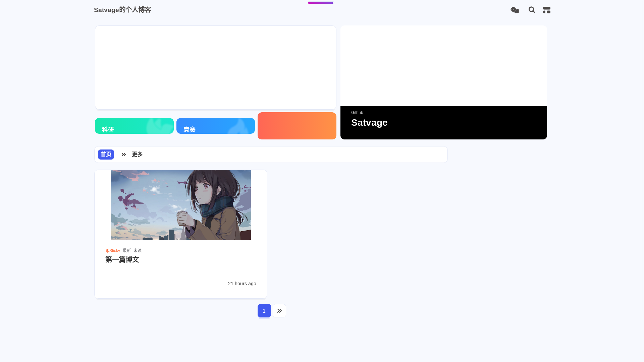
Task: Open the console panel icon
Action: pyautogui.click(x=546, y=10)
